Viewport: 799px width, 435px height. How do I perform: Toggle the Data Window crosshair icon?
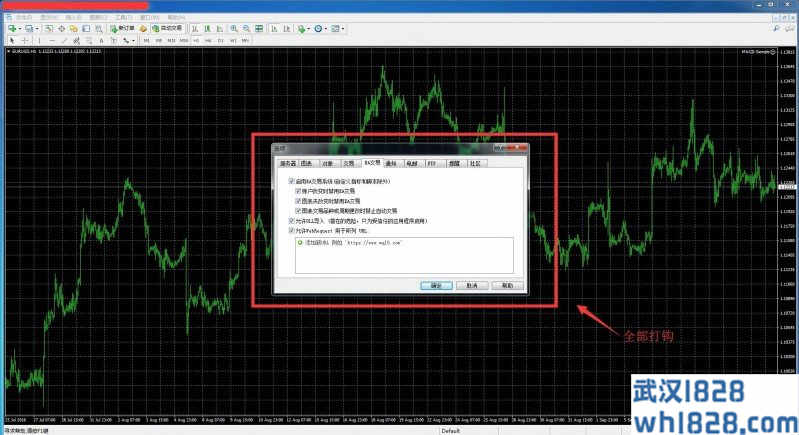coord(61,29)
